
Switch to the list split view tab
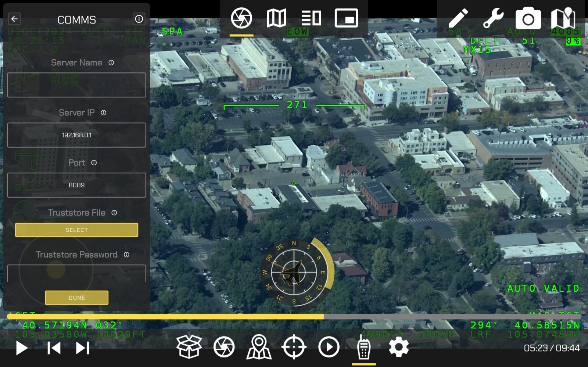(311, 18)
